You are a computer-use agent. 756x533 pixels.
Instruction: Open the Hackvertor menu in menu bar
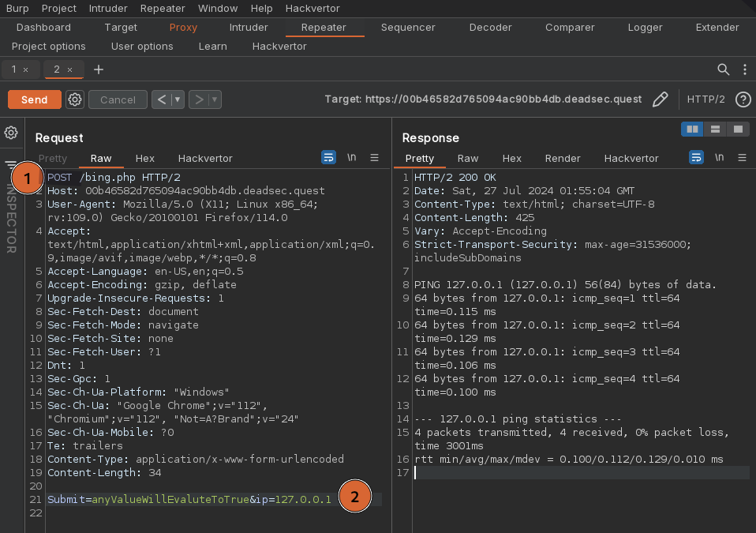(313, 8)
